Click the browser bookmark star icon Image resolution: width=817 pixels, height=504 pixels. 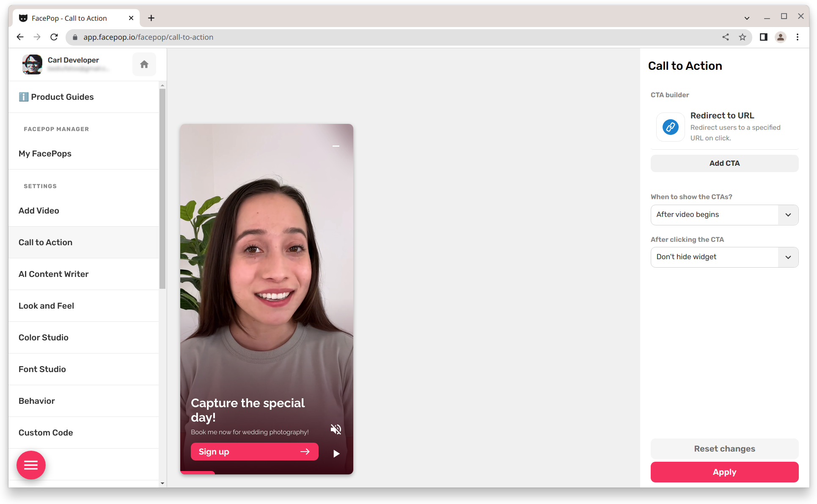(x=742, y=37)
